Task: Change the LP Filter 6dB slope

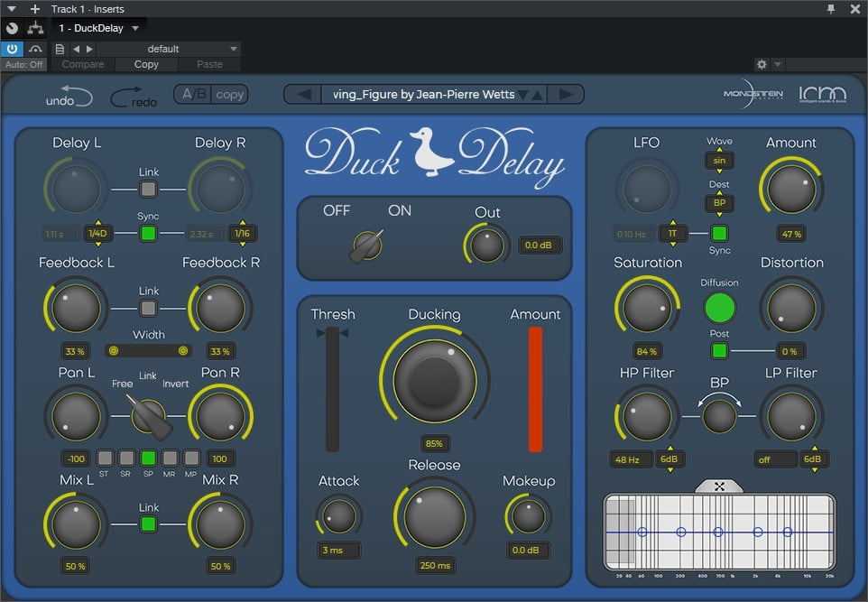Action: [813, 459]
